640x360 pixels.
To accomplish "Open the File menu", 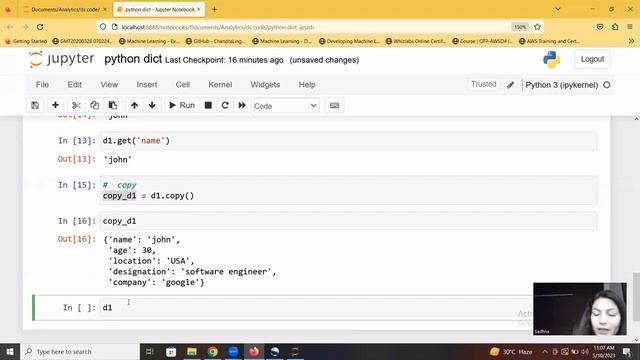I will [x=42, y=84].
